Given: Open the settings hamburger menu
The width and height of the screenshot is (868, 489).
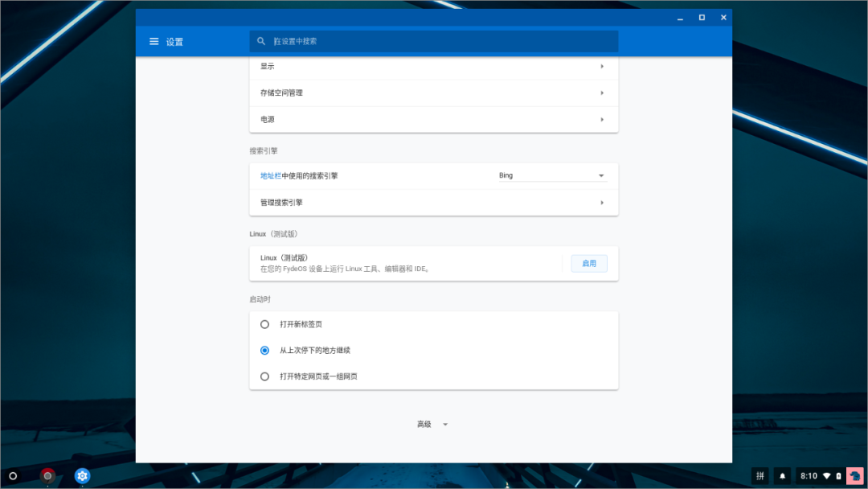Looking at the screenshot, I should [x=154, y=42].
